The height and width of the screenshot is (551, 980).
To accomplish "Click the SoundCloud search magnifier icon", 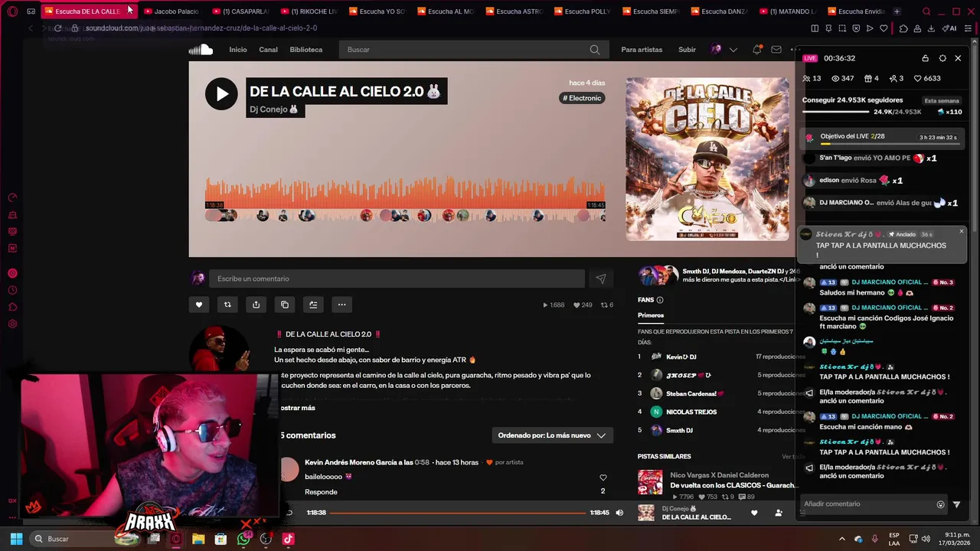I will 595,50.
